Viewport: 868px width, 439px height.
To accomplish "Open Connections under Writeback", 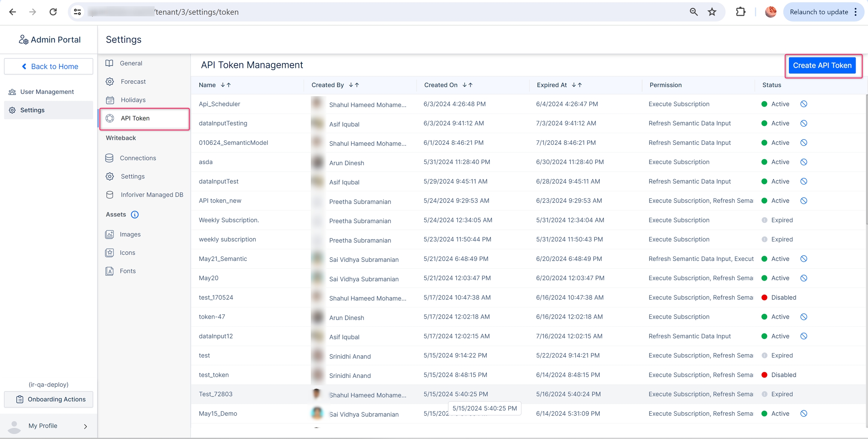I will pyautogui.click(x=138, y=158).
